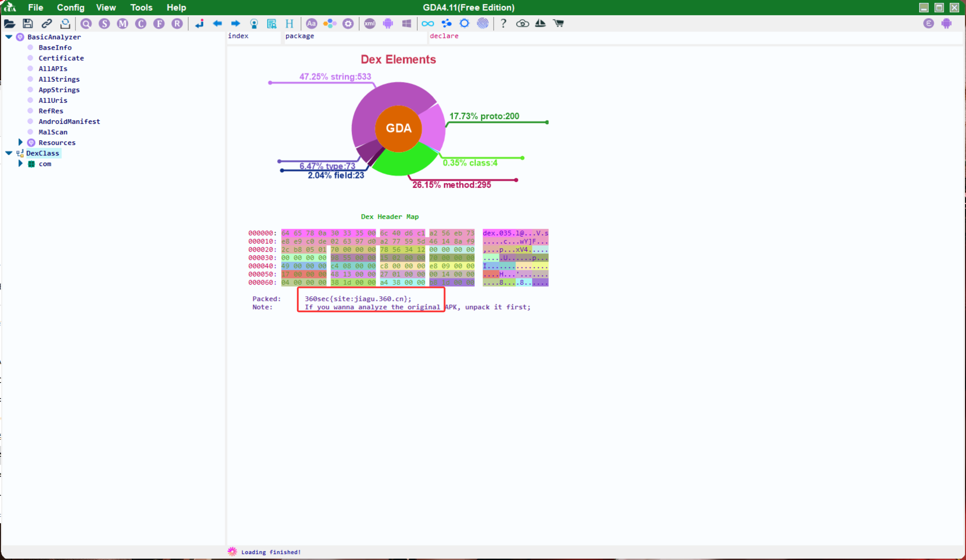Click the chain link toolbar icon

(46, 24)
